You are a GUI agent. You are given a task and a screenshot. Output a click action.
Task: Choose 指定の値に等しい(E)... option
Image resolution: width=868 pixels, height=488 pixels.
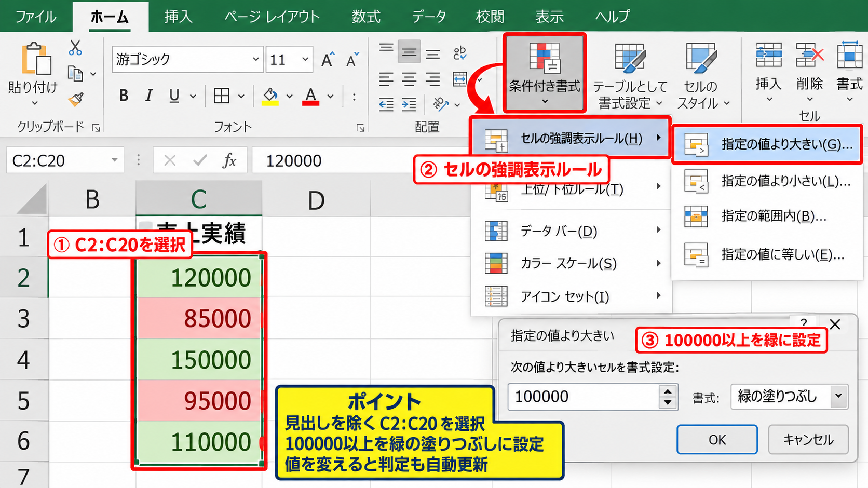pyautogui.click(x=767, y=255)
